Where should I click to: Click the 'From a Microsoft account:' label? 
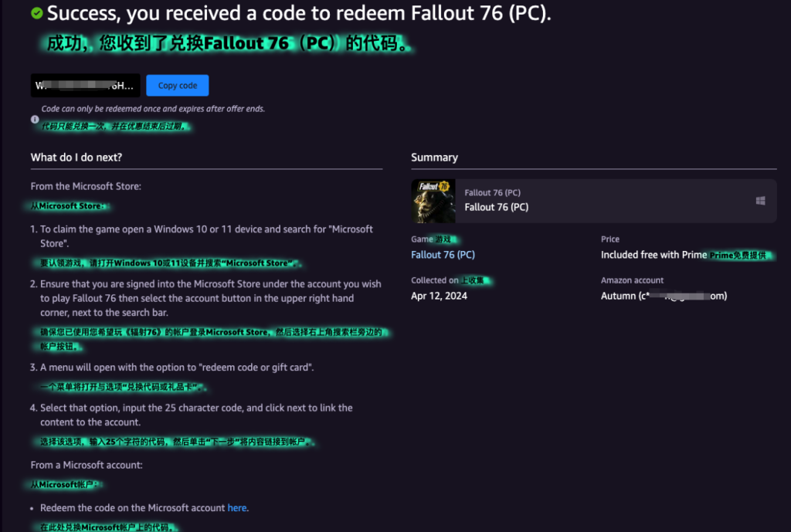pos(87,465)
